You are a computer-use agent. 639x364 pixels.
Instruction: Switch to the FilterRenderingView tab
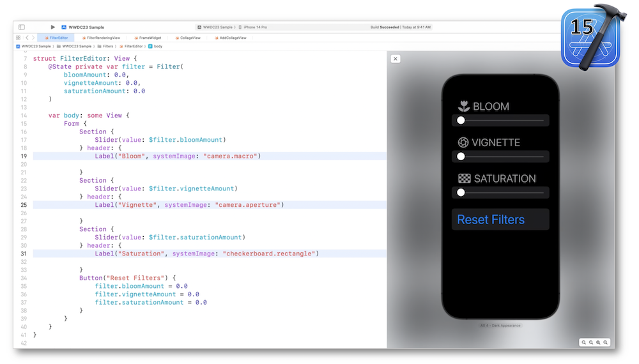pos(101,38)
